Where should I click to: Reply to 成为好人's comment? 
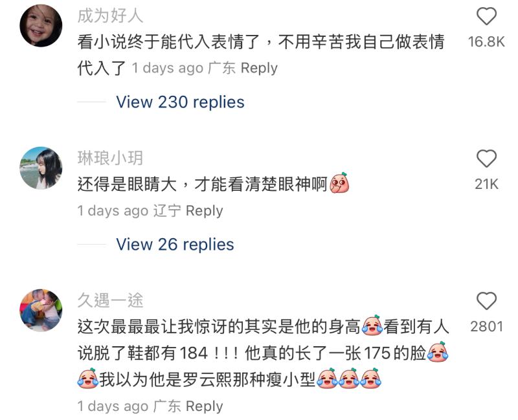pos(259,69)
